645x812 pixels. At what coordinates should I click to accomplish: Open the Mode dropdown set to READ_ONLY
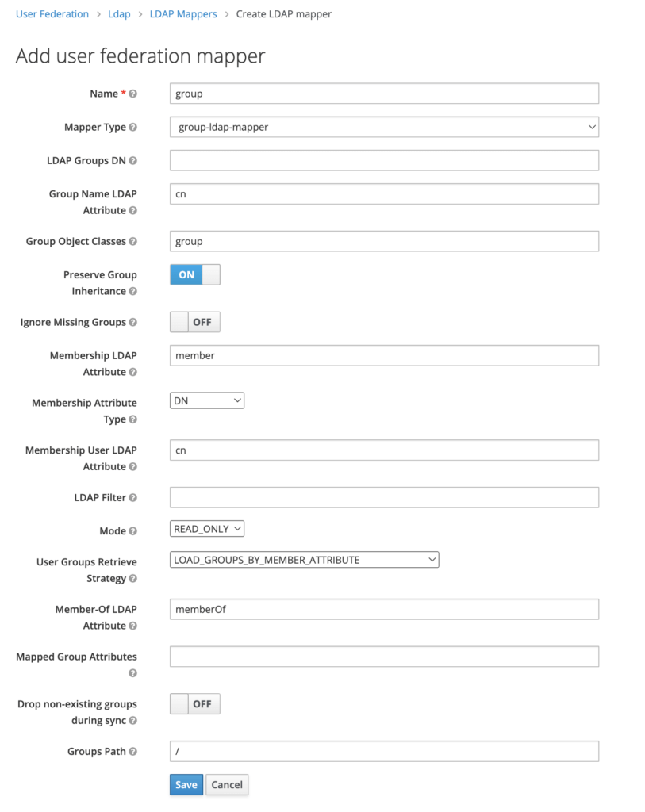tap(206, 528)
